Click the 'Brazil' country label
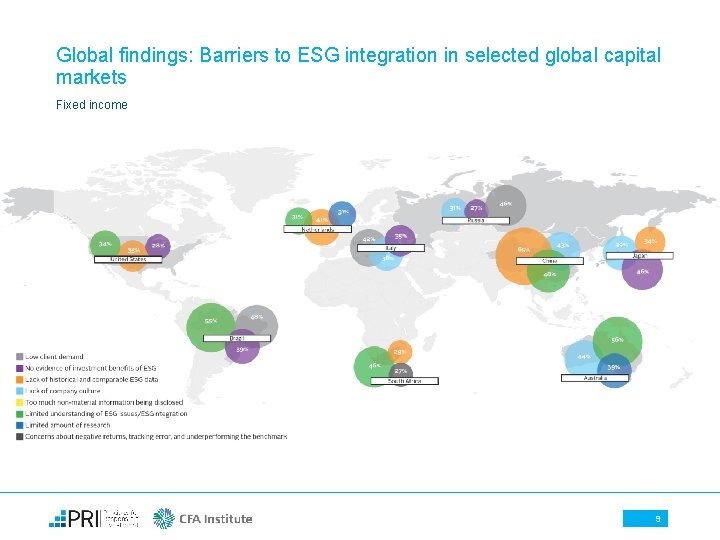This screenshot has height=540, width=720. point(237,338)
